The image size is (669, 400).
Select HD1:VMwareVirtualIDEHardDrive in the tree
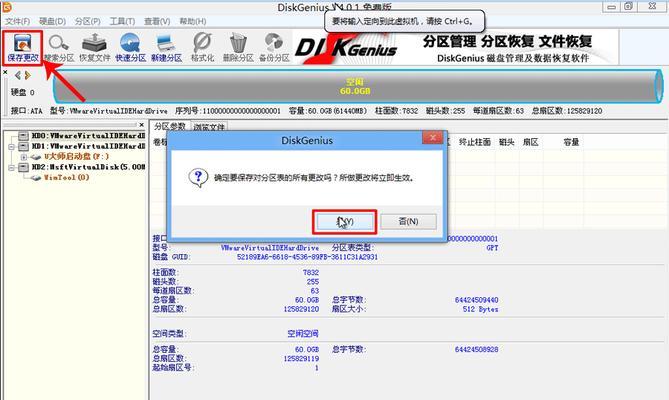tap(88, 146)
